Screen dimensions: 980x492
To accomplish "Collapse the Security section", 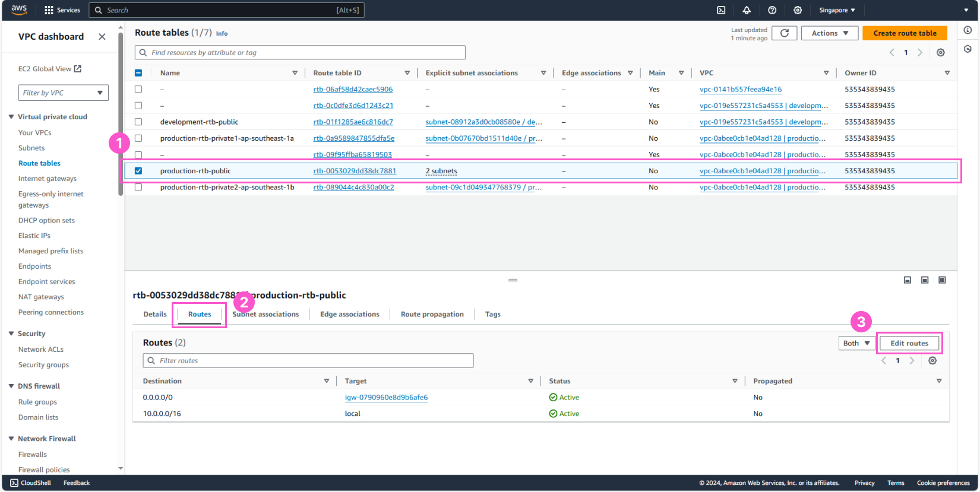I will click(11, 334).
